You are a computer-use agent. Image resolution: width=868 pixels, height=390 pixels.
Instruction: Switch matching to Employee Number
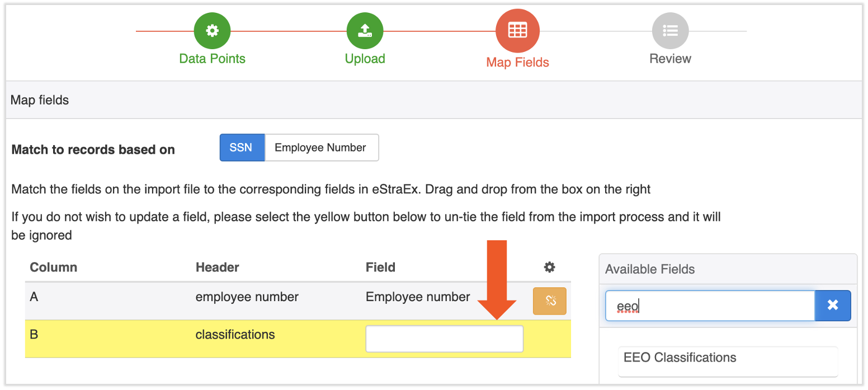pos(320,148)
